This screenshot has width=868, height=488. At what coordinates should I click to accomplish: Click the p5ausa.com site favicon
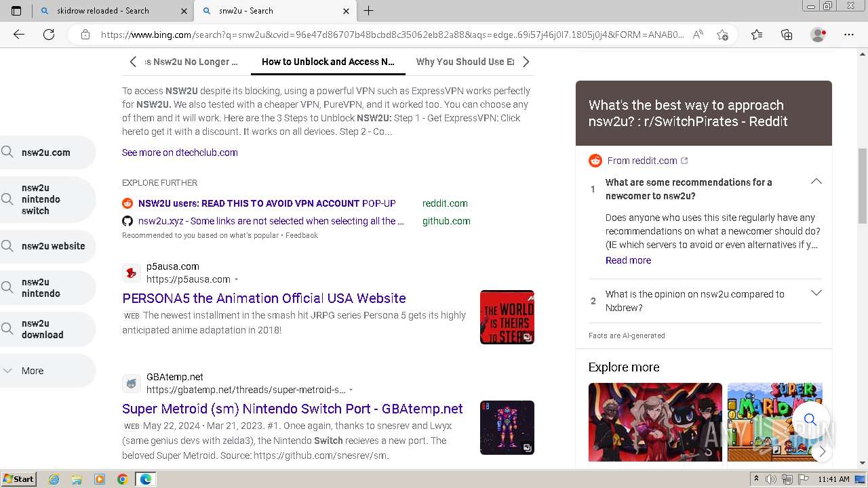point(132,273)
